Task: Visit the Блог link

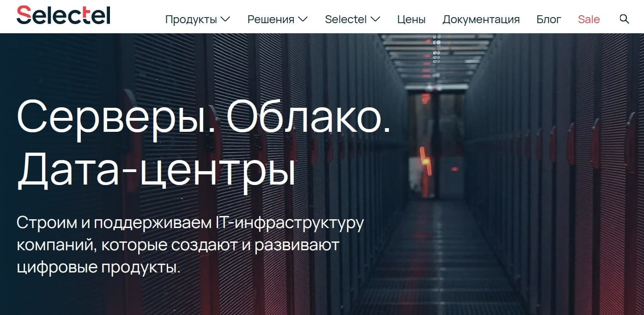Action: coord(549,19)
